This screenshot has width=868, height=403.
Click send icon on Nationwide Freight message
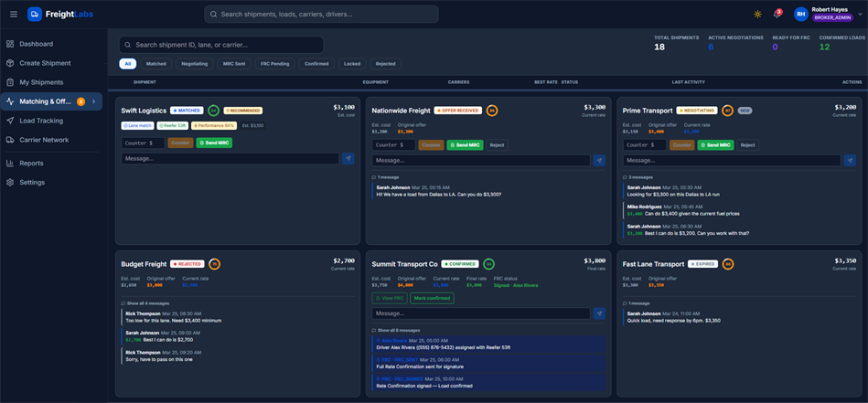coord(599,160)
